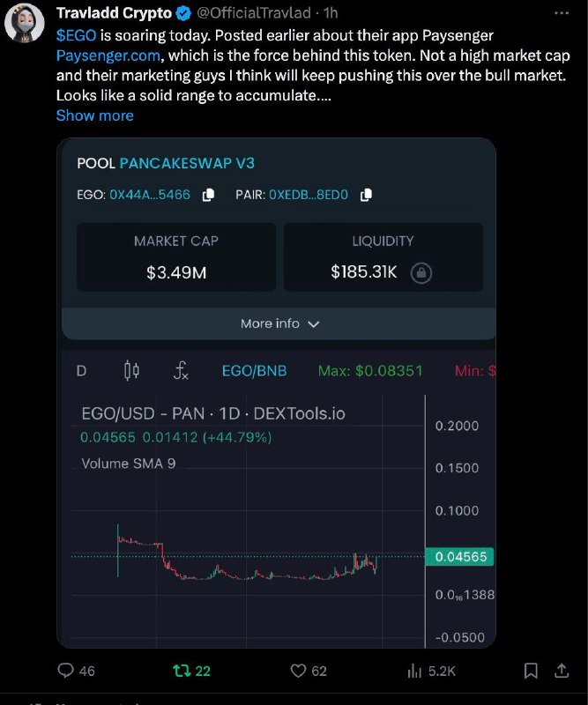The height and width of the screenshot is (705, 588).
Task: Open the fx indicators button
Action: 181,371
